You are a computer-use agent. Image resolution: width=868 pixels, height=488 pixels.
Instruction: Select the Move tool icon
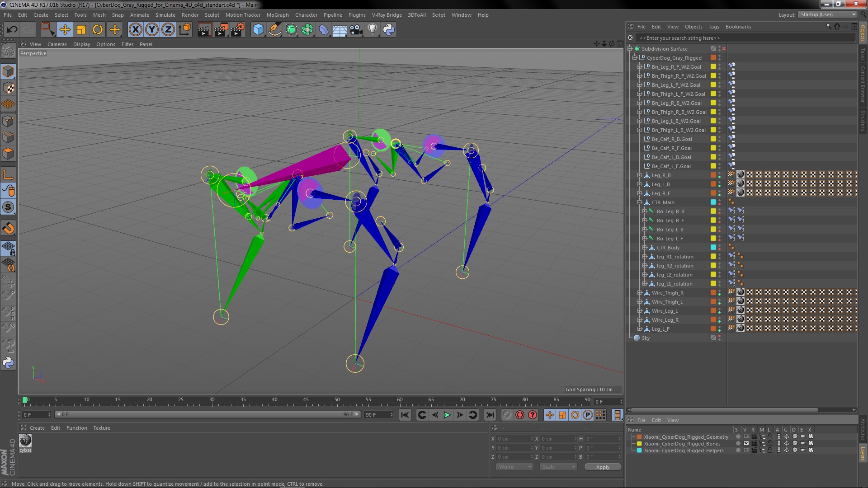pos(65,30)
